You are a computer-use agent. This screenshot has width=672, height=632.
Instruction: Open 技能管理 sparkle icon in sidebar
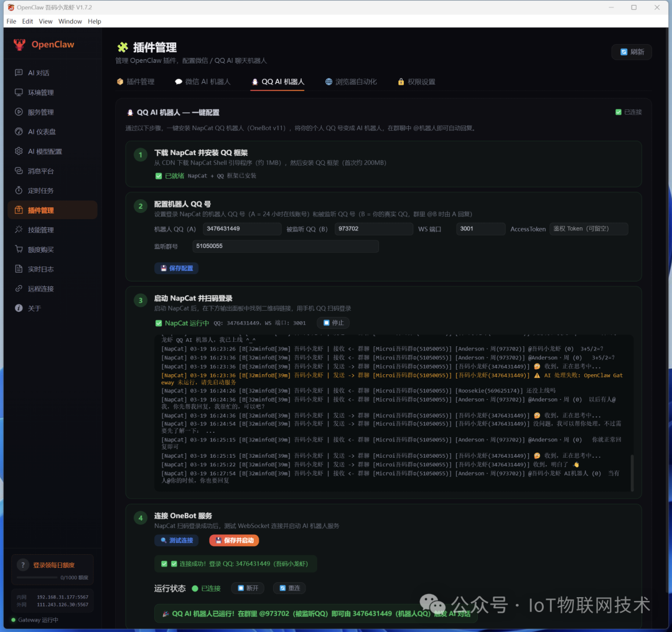(19, 229)
